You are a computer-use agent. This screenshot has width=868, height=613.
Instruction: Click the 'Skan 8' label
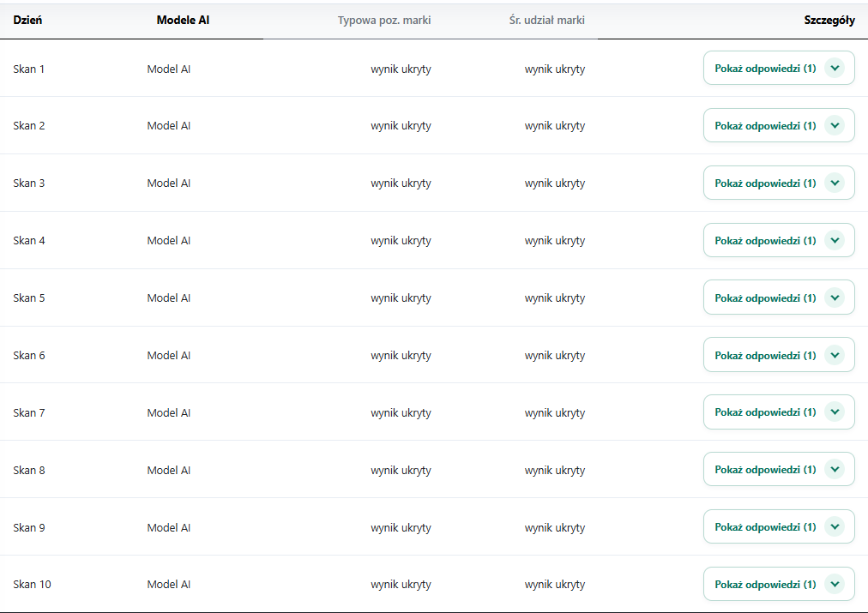[29, 471]
